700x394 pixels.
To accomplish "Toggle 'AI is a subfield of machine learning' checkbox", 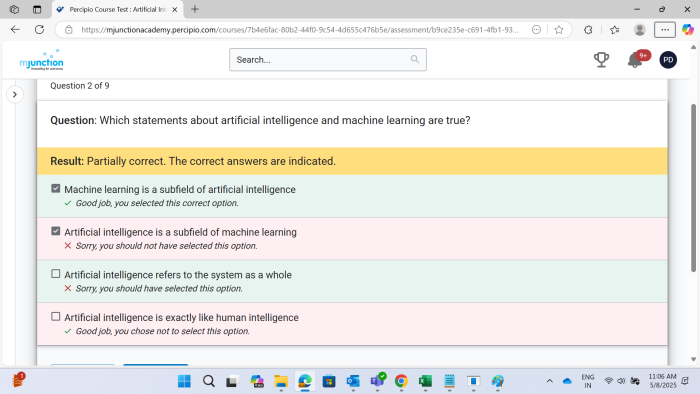I will 55,231.
